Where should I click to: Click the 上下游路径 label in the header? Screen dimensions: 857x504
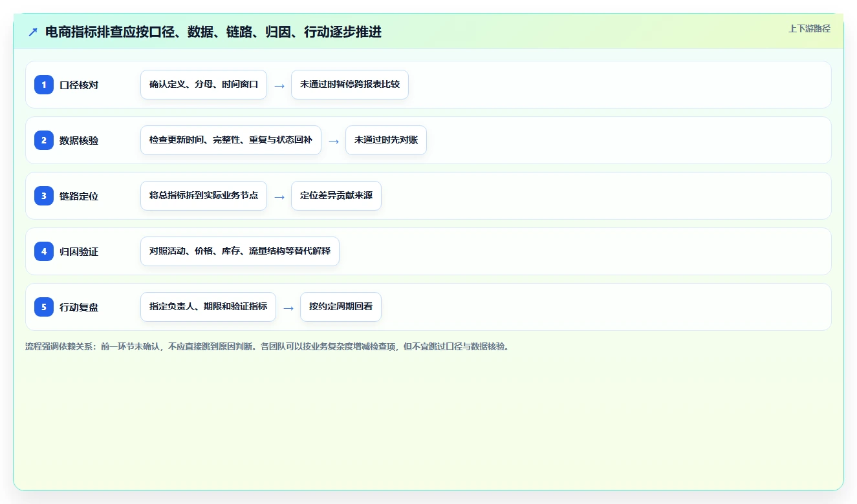click(809, 28)
